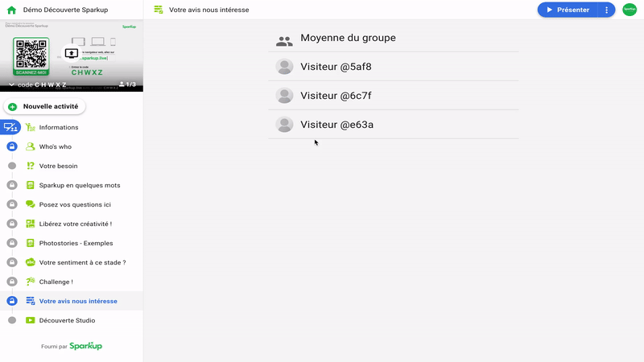Click the survey icon of Votre avis nous intéresse
This screenshot has width=644, height=362.
click(30, 301)
